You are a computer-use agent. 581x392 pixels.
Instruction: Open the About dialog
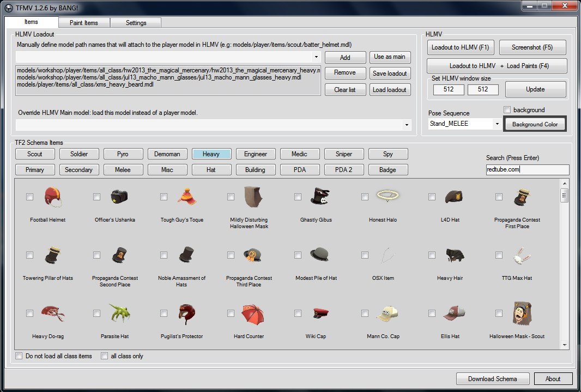553,379
